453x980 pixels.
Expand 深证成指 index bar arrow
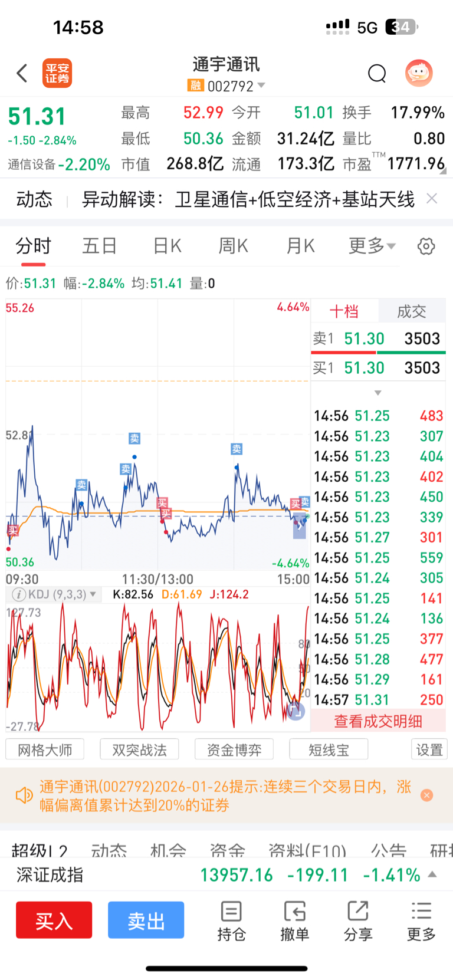tap(432, 874)
